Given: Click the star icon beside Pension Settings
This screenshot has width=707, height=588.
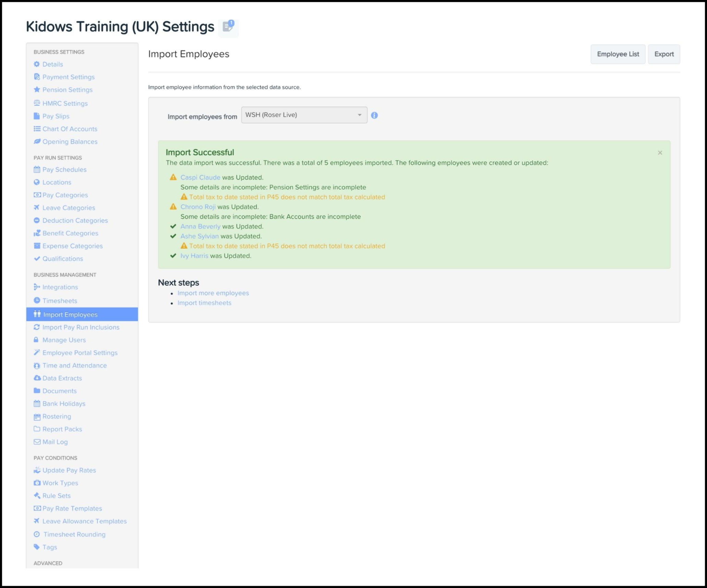Looking at the screenshot, I should coord(37,90).
